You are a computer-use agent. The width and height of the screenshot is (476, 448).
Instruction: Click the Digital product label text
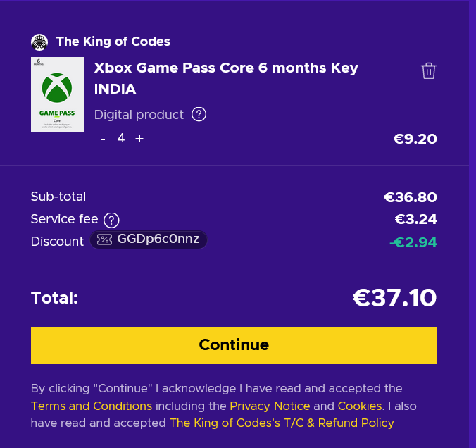[139, 115]
